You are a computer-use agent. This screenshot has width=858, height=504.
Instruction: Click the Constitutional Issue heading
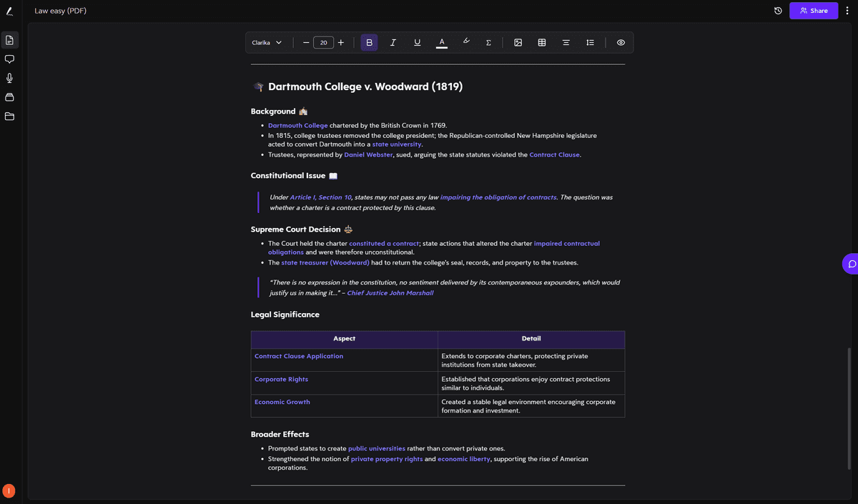(x=288, y=176)
